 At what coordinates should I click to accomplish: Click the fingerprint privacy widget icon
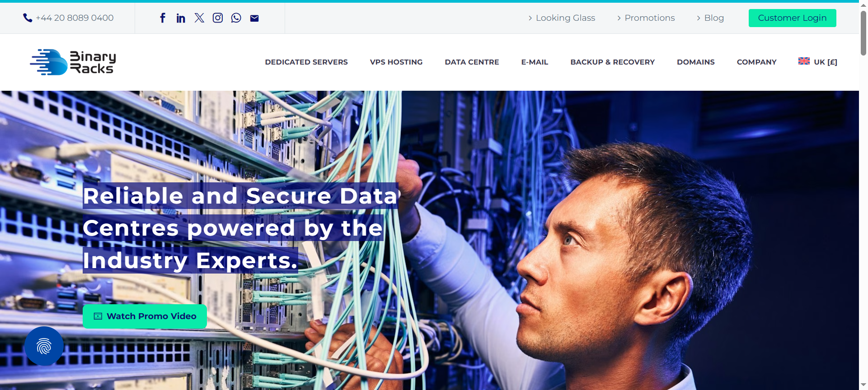click(x=44, y=346)
